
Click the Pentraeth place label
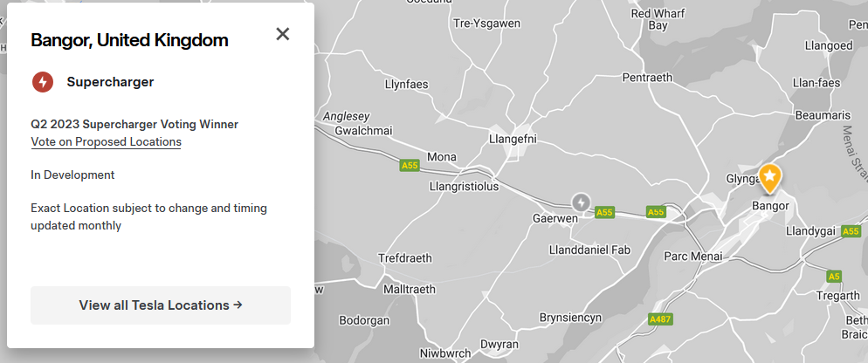pyautogui.click(x=647, y=78)
